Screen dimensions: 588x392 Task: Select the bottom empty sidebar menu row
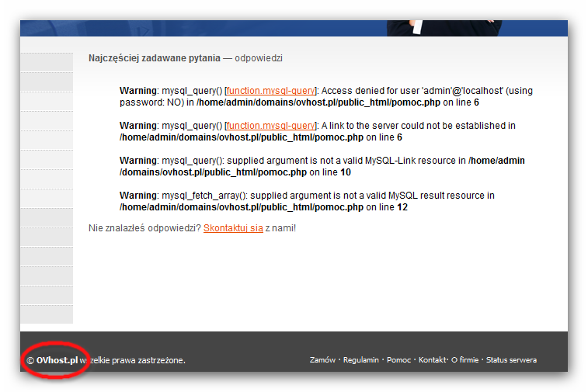coord(47,314)
